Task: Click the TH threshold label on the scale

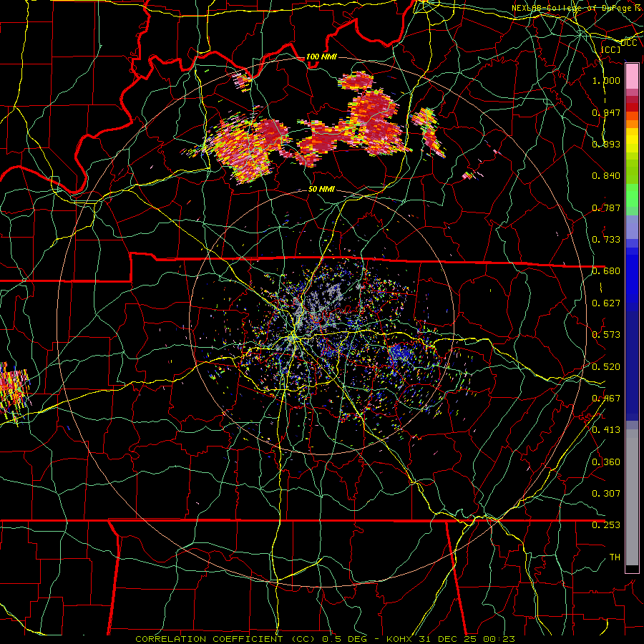Action: click(x=615, y=557)
